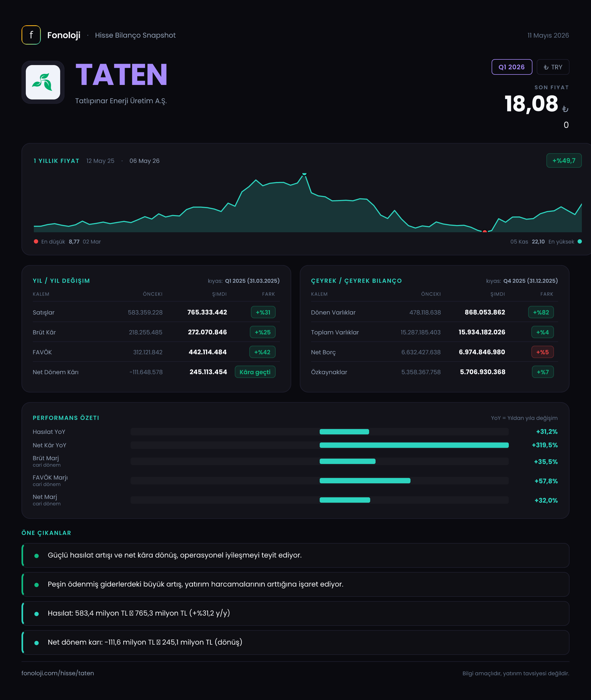Click the +319,5% Net Kâr YoY figure
The image size is (591, 700).
545,445
